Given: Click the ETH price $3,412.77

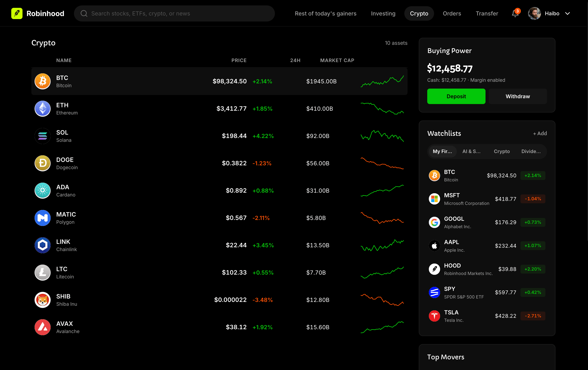Looking at the screenshot, I should [x=232, y=109].
